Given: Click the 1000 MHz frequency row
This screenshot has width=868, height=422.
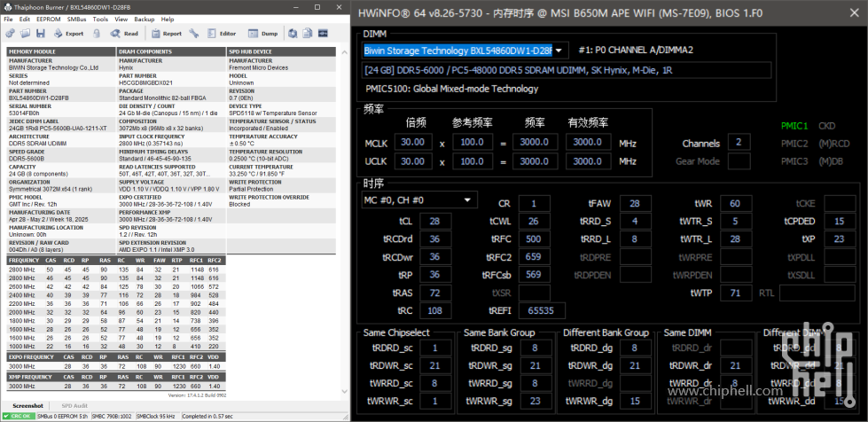Looking at the screenshot, I should pos(116,346).
